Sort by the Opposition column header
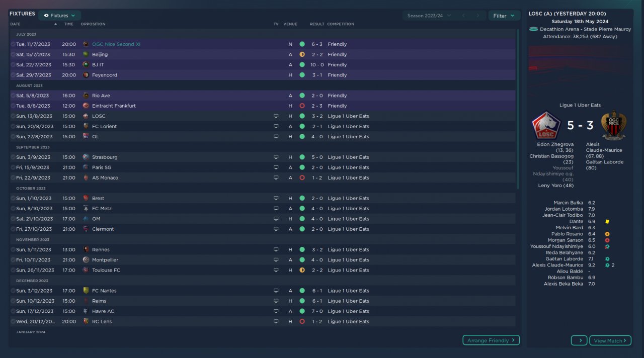The width and height of the screenshot is (644, 358). (x=93, y=24)
